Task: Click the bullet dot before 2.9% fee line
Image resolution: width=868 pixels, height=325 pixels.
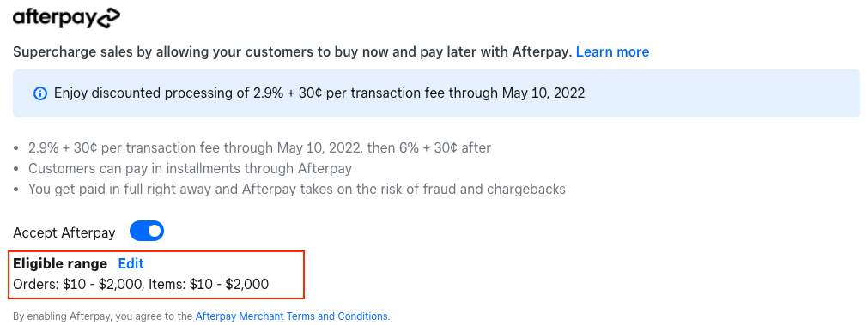Action: coord(16,148)
